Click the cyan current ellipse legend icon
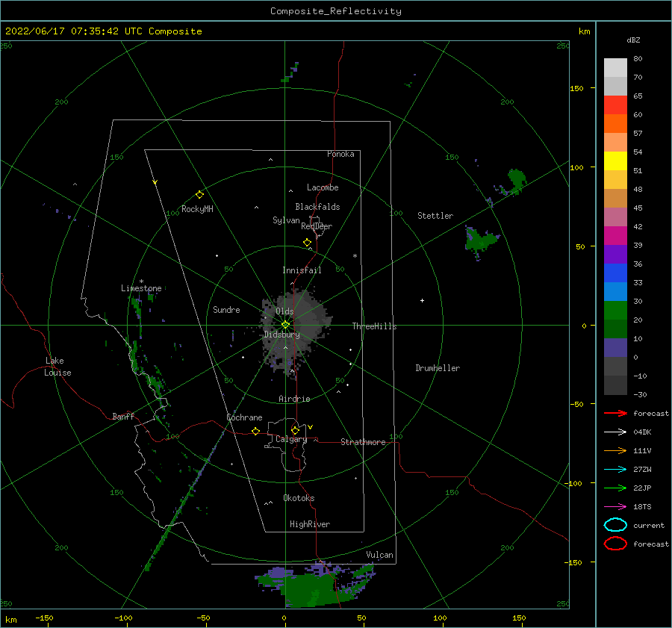This screenshot has width=672, height=628. pos(615,525)
